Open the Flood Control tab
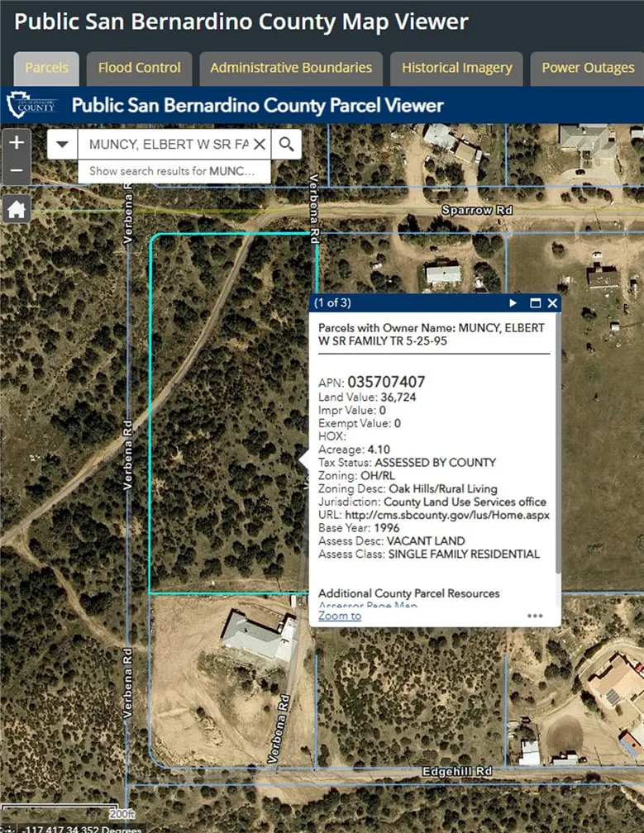The image size is (644, 833). coord(139,68)
